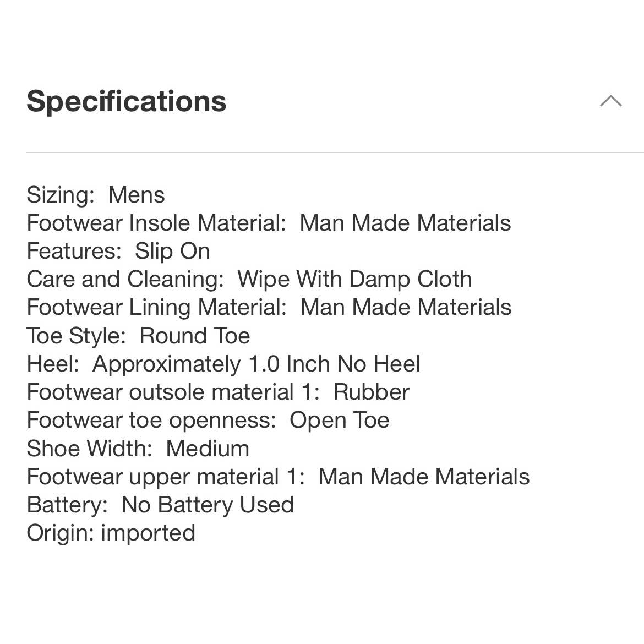This screenshot has width=644, height=644.
Task: Click the Open Toe value text
Action: coord(339,420)
